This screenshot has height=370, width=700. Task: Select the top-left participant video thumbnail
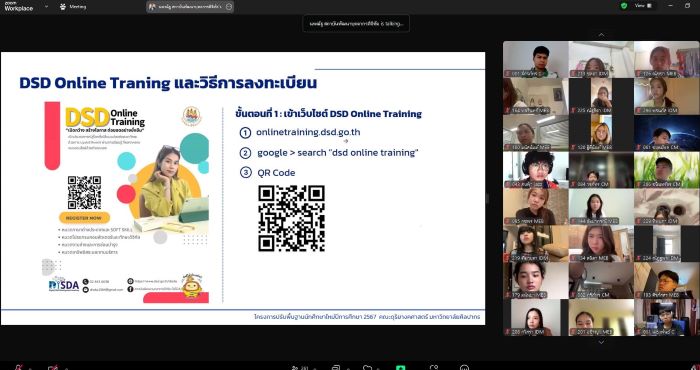[535, 59]
